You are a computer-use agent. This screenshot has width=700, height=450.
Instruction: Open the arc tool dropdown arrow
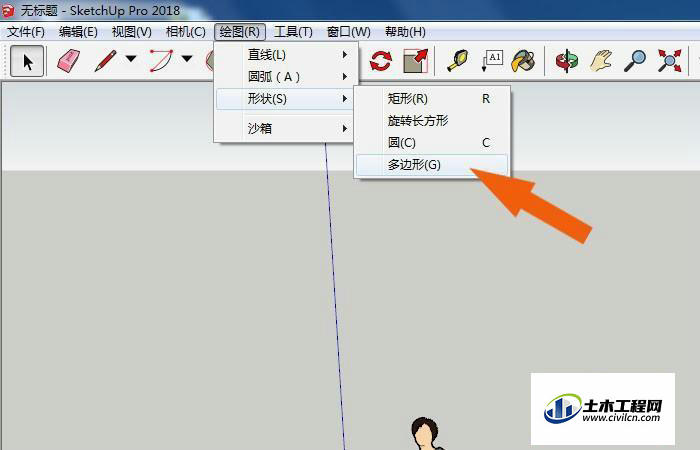(187, 59)
